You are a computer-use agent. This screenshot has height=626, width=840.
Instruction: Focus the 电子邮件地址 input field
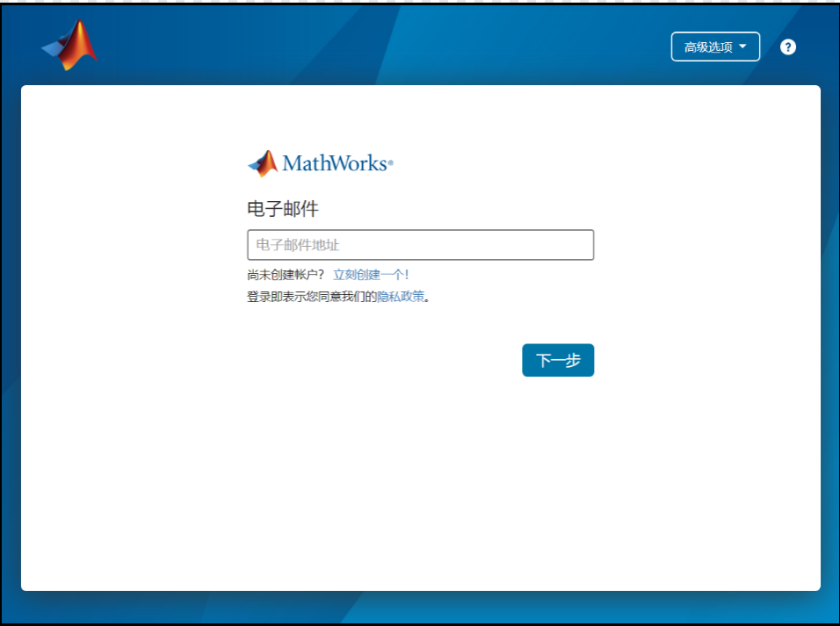click(420, 245)
